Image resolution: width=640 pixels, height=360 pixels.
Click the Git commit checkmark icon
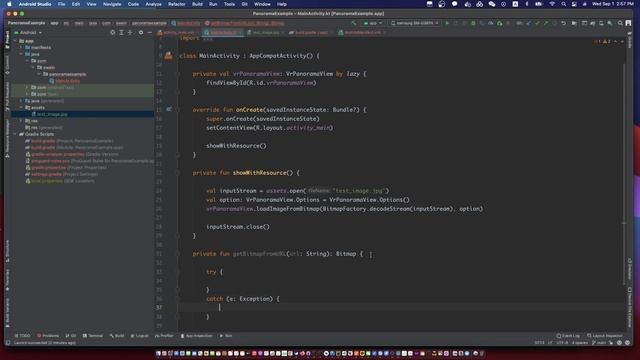point(537,23)
